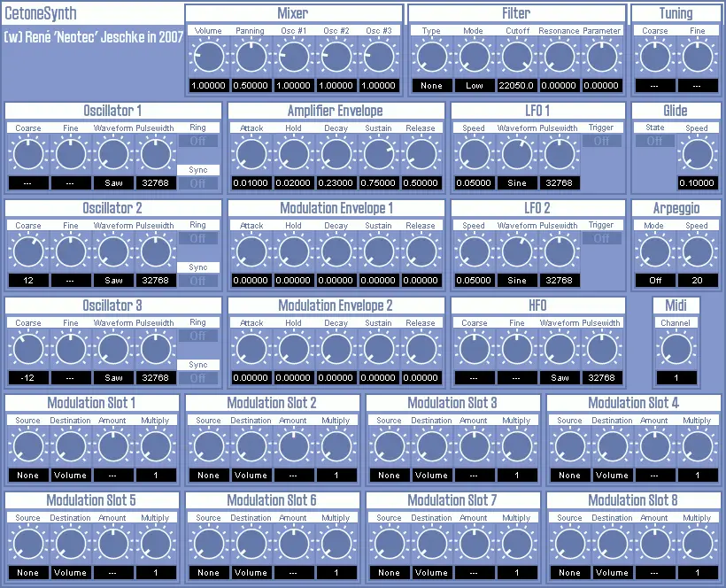Screen dimensions: 726x588
Task: Click the Filter Cutoff knob
Action: pos(517,57)
